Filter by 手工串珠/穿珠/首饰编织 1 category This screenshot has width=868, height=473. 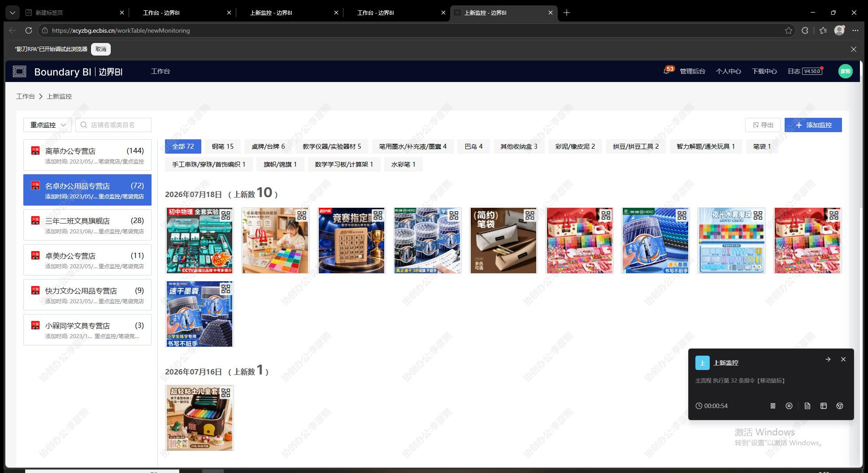click(x=208, y=164)
